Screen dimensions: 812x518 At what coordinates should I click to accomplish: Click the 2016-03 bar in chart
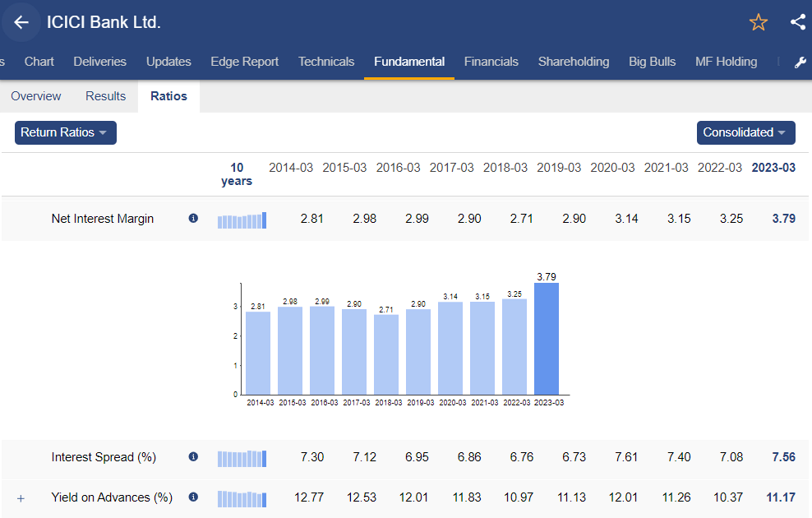click(322, 351)
